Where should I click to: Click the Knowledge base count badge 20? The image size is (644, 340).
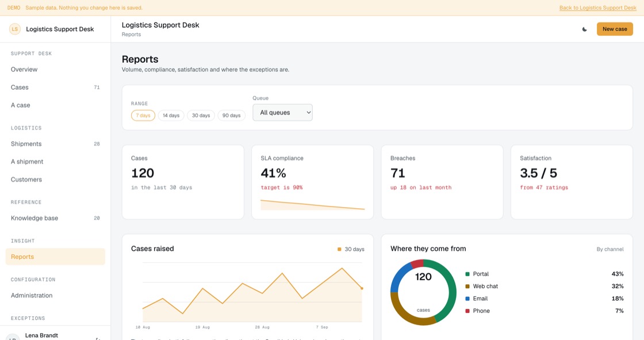(x=97, y=218)
